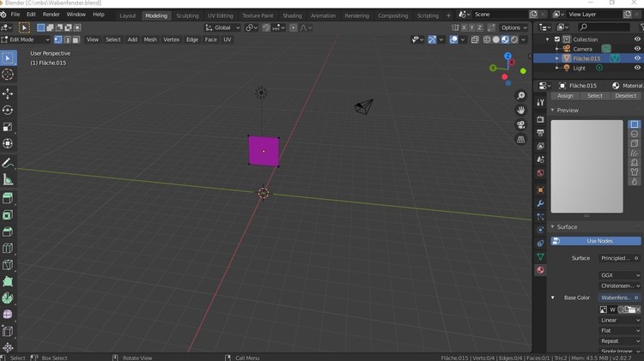This screenshot has height=361, width=644.
Task: Open the Repeat extension dropdown
Action: click(619, 341)
